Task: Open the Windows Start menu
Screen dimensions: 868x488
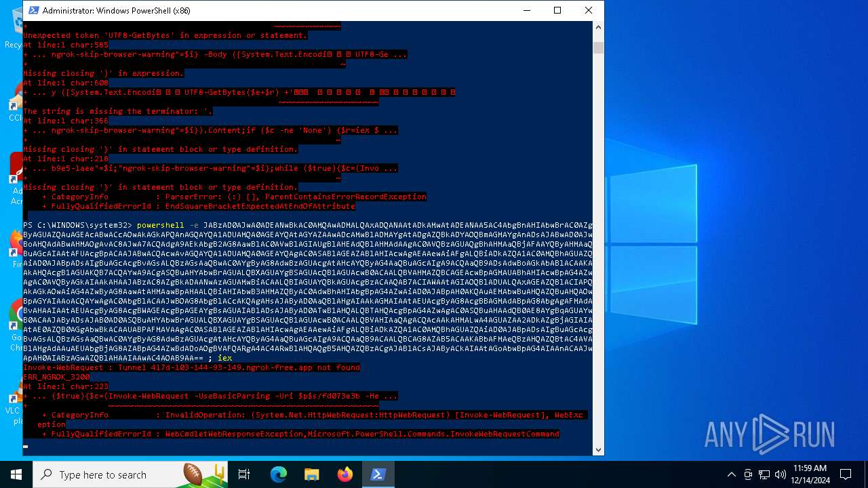Action: 16,474
